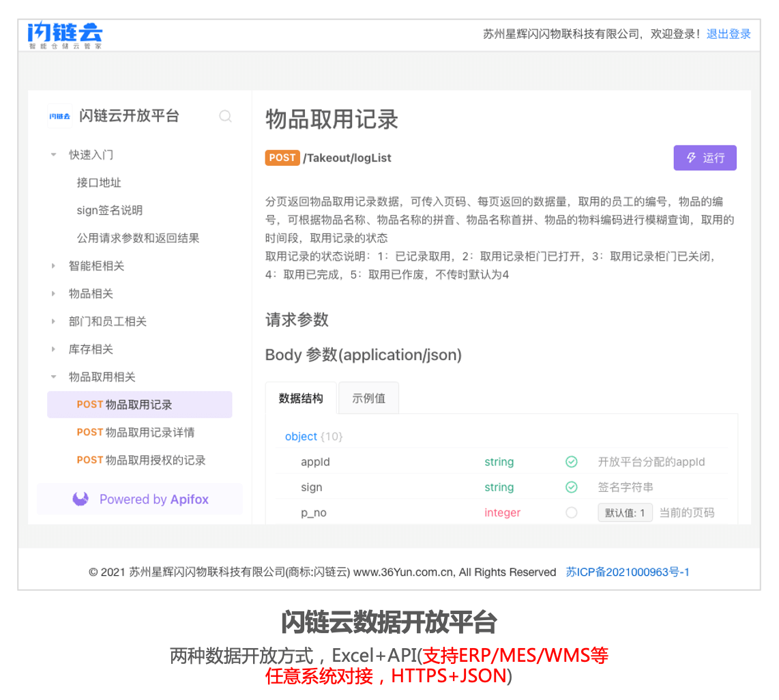
Task: Expand the 库存相关 section
Action: click(x=53, y=349)
